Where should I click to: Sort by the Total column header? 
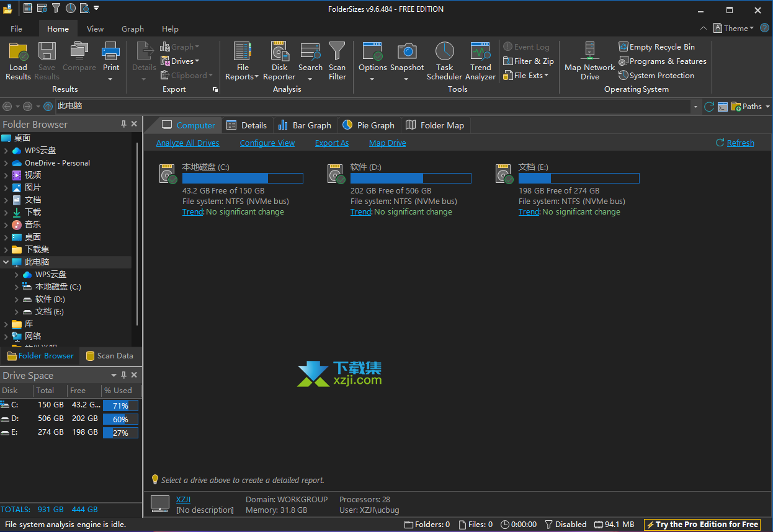tap(50, 391)
